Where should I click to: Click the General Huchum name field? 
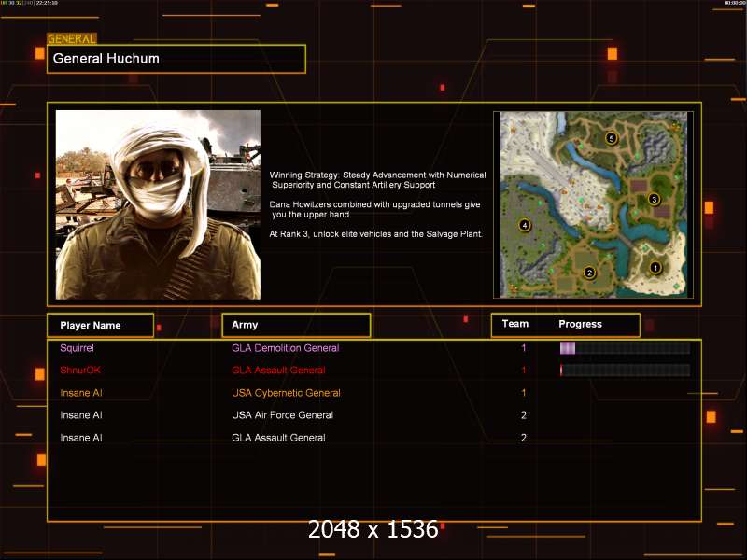pyautogui.click(x=176, y=59)
